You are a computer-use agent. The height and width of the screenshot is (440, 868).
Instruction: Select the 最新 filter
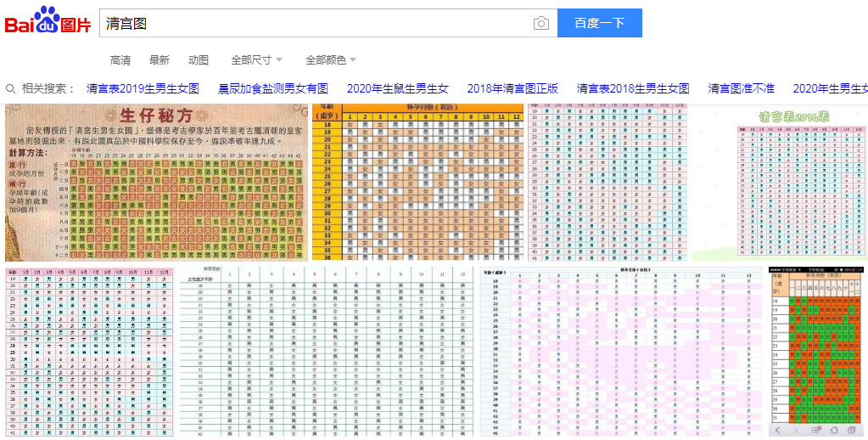point(160,60)
